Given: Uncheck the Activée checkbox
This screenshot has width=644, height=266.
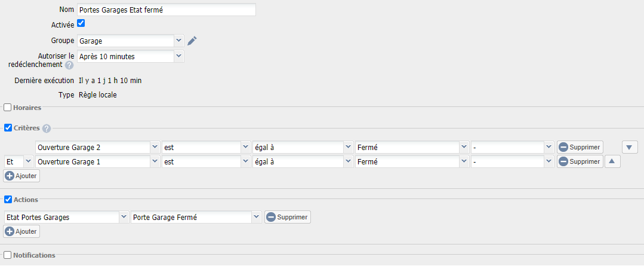Looking at the screenshot, I should coord(81,23).
